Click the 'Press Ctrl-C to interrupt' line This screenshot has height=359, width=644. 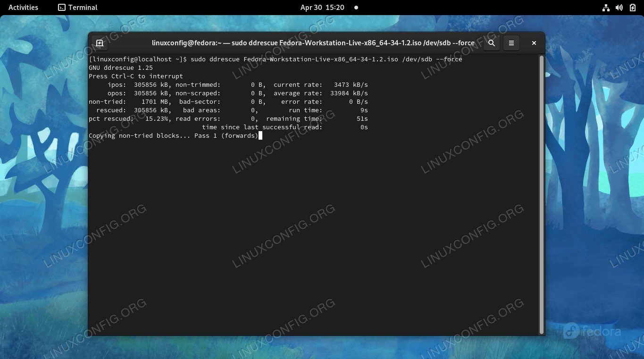(x=136, y=76)
